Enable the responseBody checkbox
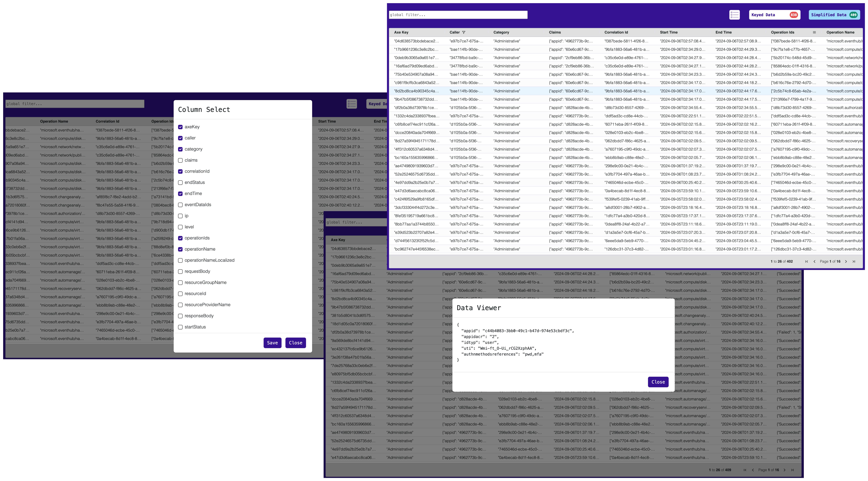This screenshot has height=481, width=868. coord(180,316)
